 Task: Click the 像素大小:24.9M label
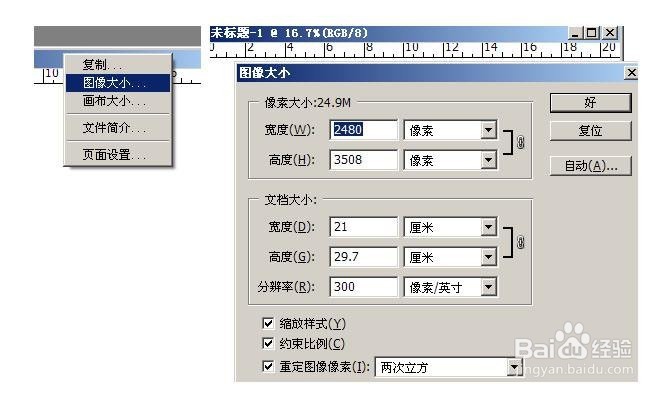click(x=307, y=103)
